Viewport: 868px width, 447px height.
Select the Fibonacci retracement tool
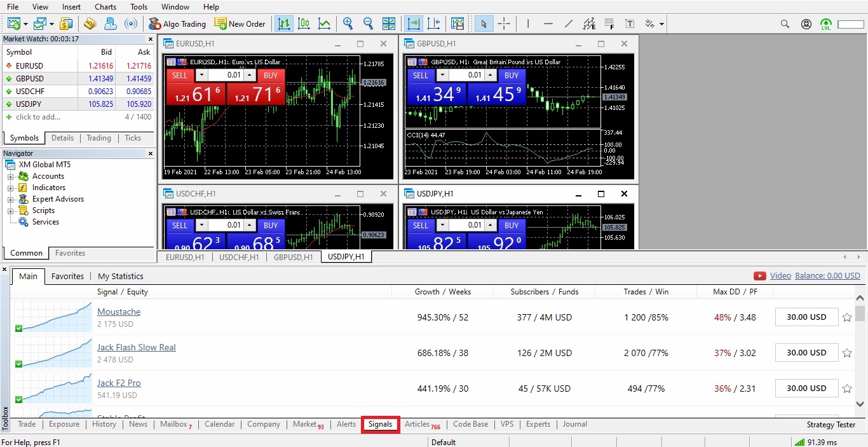click(609, 24)
